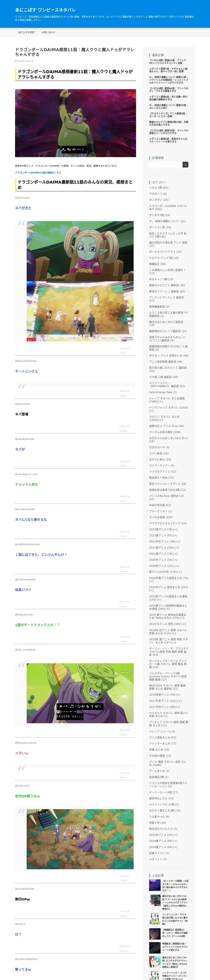Image resolution: width=210 pixels, height=980 pixels.
Task: Click the comment text 無印OPw
Action: (x=22, y=899)
